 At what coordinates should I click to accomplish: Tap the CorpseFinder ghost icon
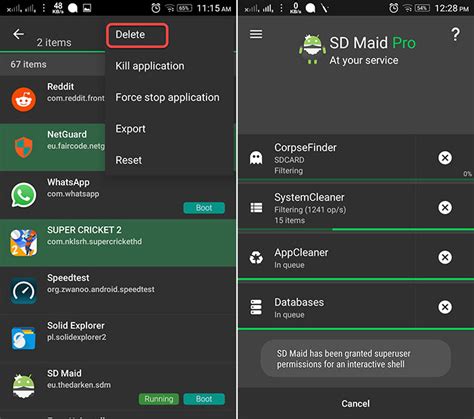(256, 158)
